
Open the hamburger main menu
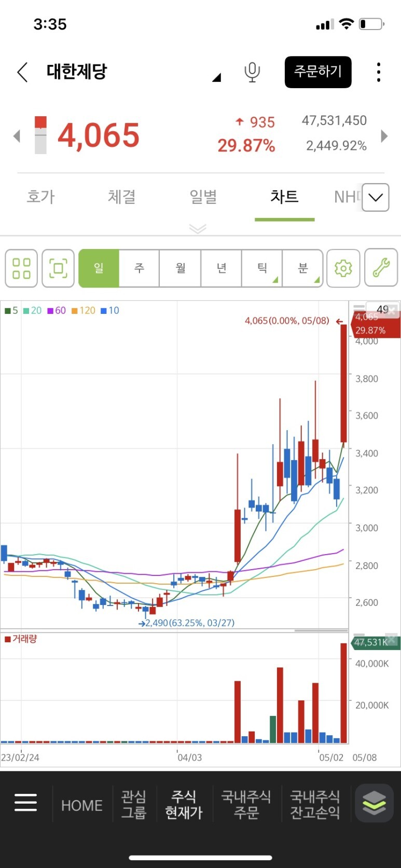(25, 803)
